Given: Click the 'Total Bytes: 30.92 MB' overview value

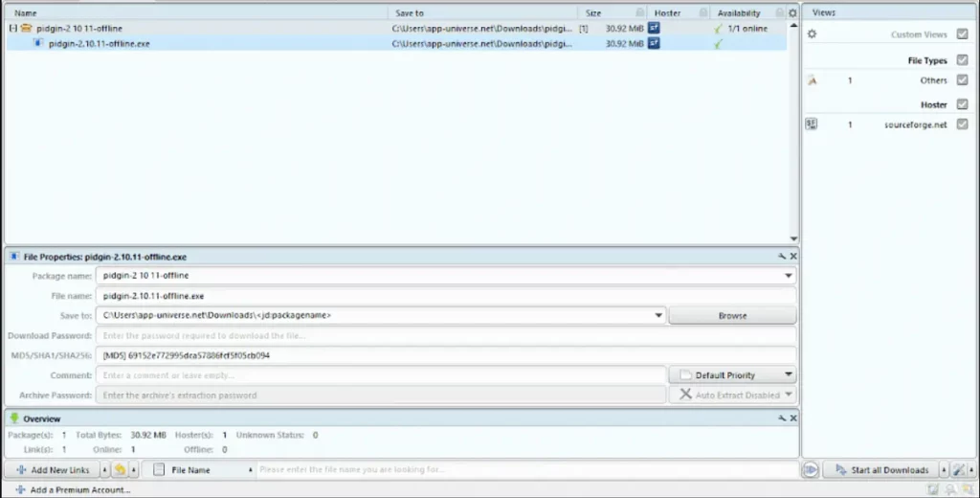Looking at the screenshot, I should [x=121, y=435].
